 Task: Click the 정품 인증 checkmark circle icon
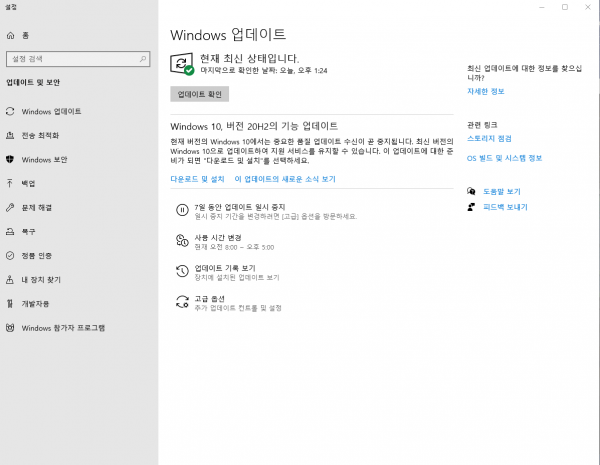(x=10, y=256)
